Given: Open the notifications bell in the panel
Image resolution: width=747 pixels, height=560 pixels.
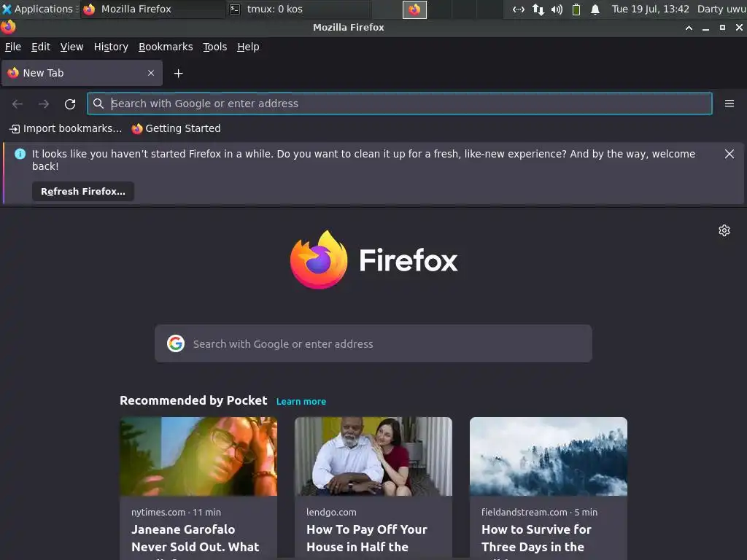Looking at the screenshot, I should click(595, 9).
